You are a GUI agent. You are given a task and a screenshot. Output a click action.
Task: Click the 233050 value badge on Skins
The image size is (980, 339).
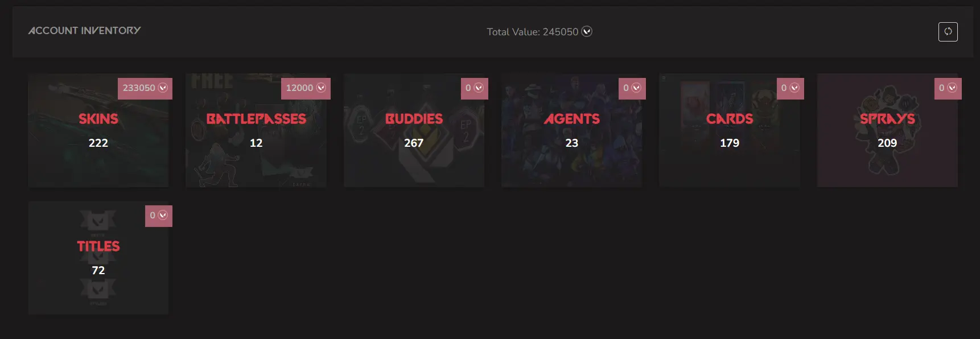[145, 88]
